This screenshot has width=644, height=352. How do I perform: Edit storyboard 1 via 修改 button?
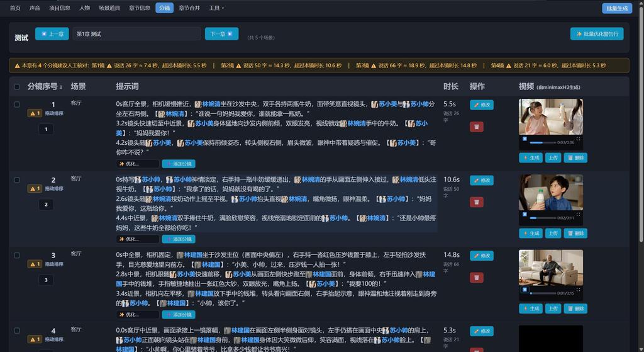coord(482,105)
